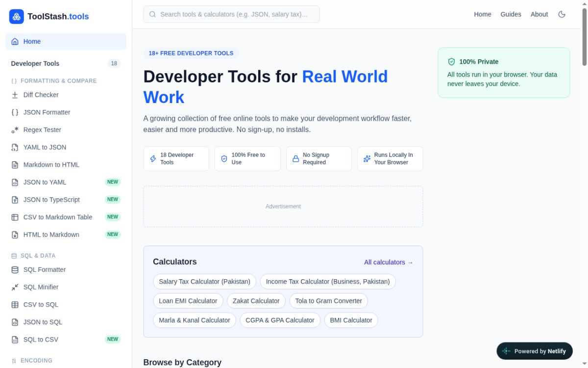Click the Calculators panel heading
Image resolution: width=588 pixels, height=368 pixels.
point(175,262)
